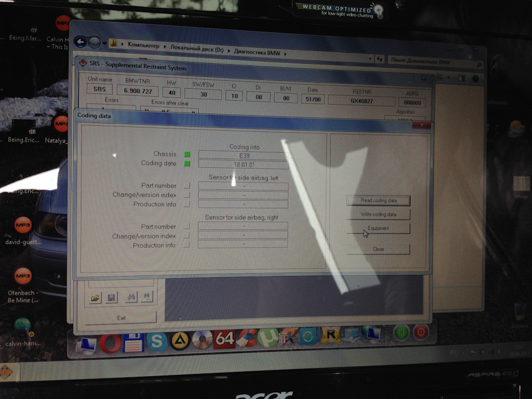Select the Локальный диск (D:) breadcrumb
This screenshot has width=532, height=399.
tap(197, 48)
